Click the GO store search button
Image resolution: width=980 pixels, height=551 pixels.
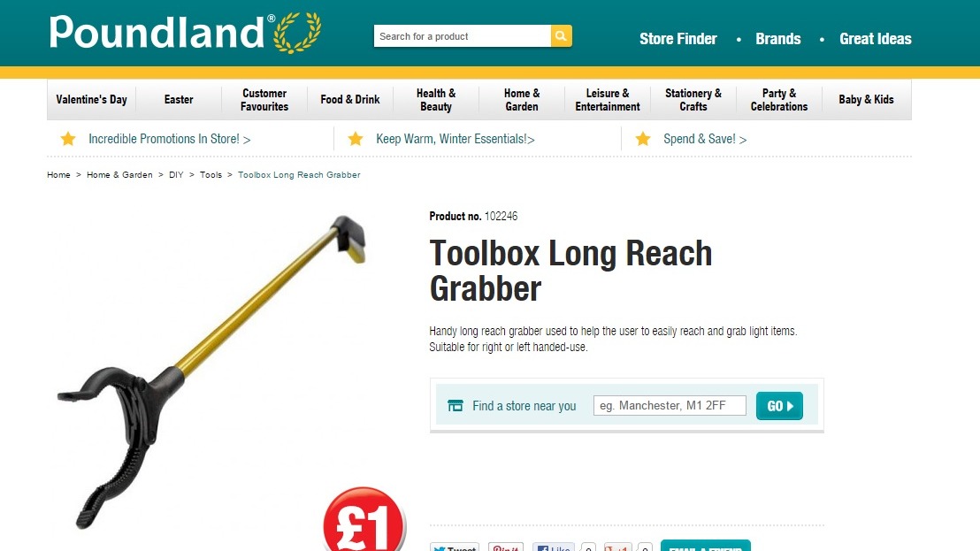[x=779, y=406]
